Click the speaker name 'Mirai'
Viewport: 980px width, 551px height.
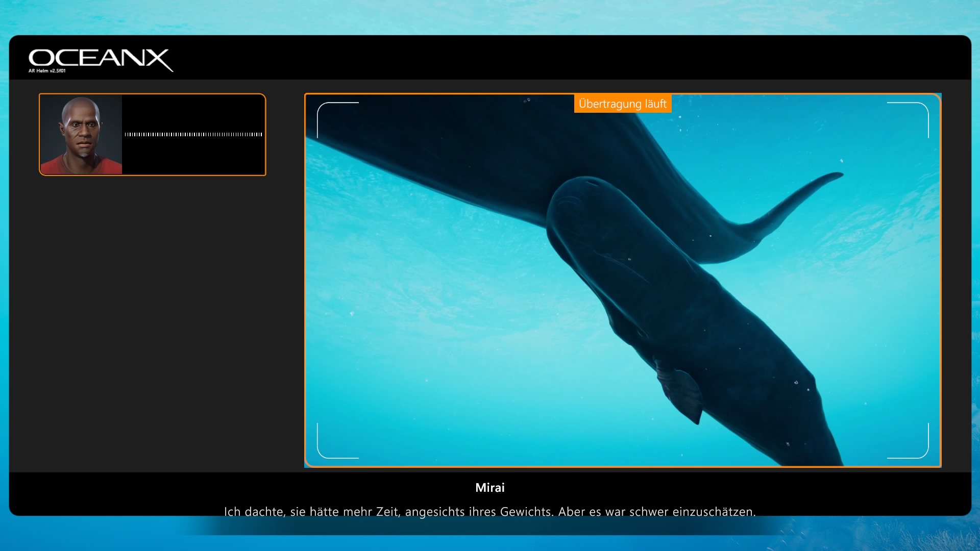point(490,488)
